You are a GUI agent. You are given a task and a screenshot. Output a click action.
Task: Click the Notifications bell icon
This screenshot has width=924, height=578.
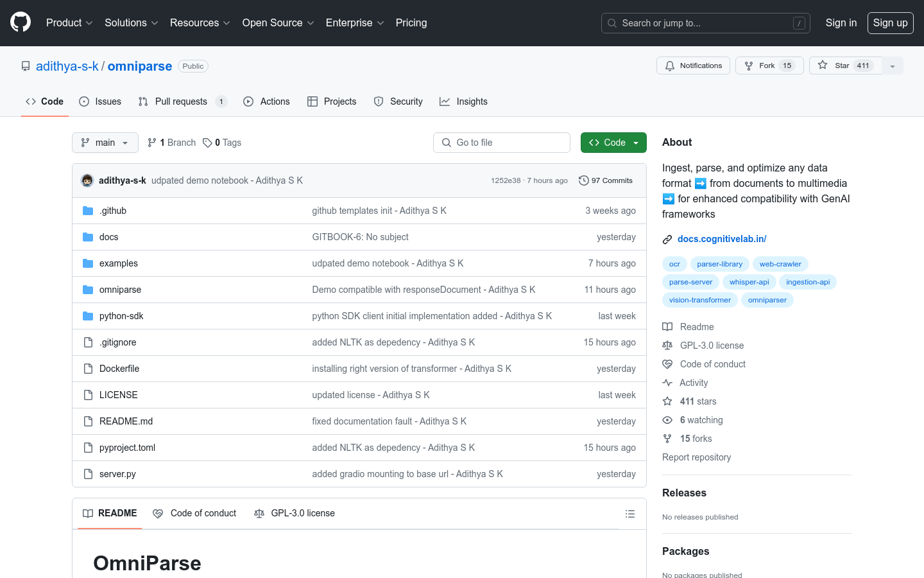669,65
